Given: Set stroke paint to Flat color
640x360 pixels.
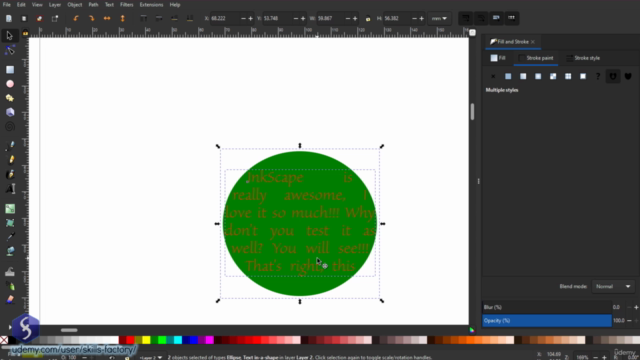Looking at the screenshot, I should click(508, 76).
